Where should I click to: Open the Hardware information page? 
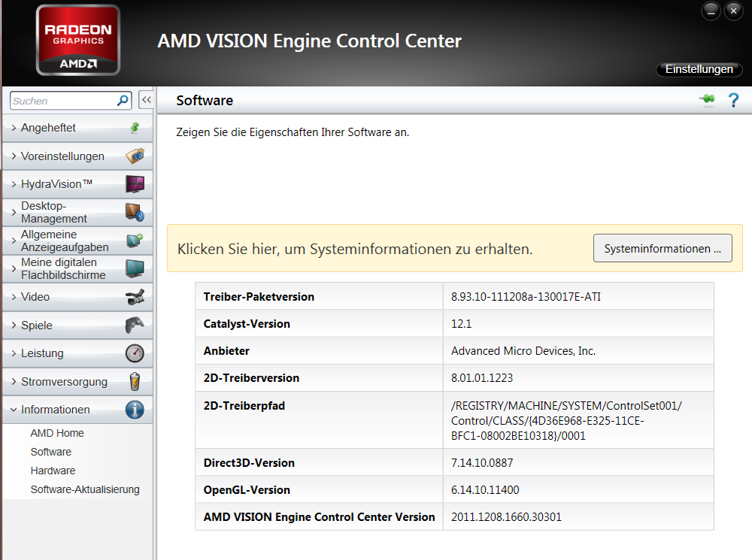click(53, 471)
